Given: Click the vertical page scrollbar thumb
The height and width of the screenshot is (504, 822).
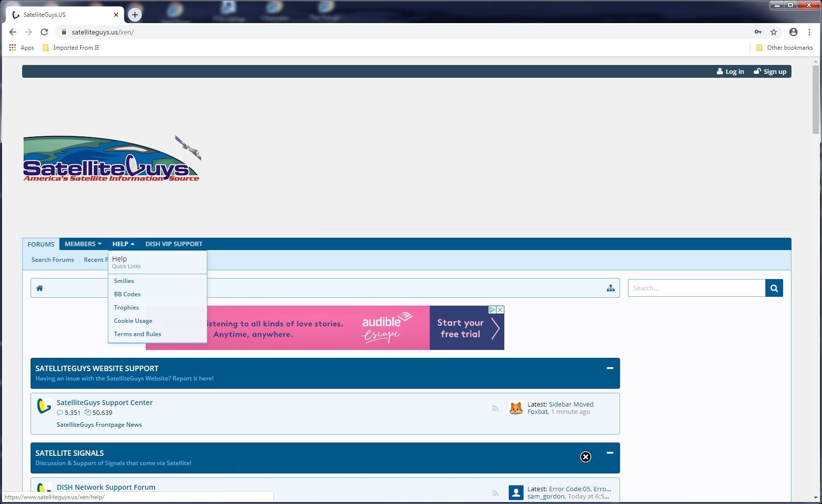Looking at the screenshot, I should [816, 98].
